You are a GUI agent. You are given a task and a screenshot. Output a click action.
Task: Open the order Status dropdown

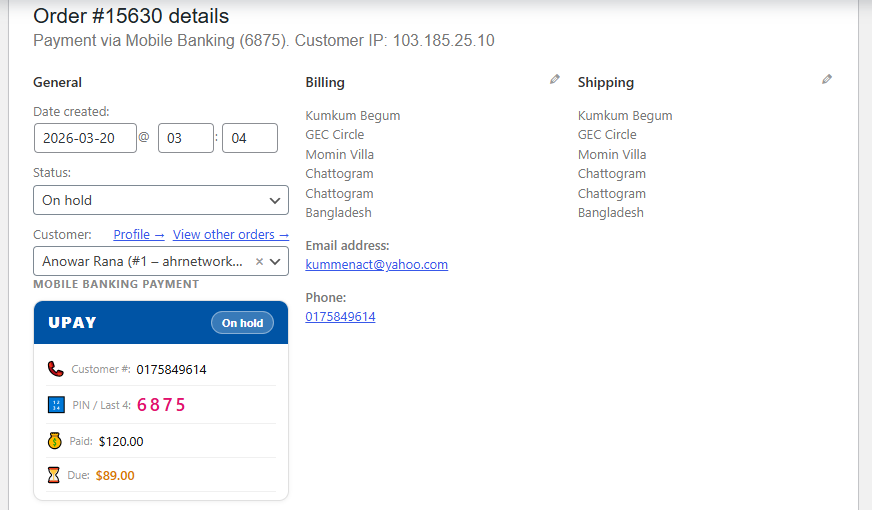[x=161, y=200]
